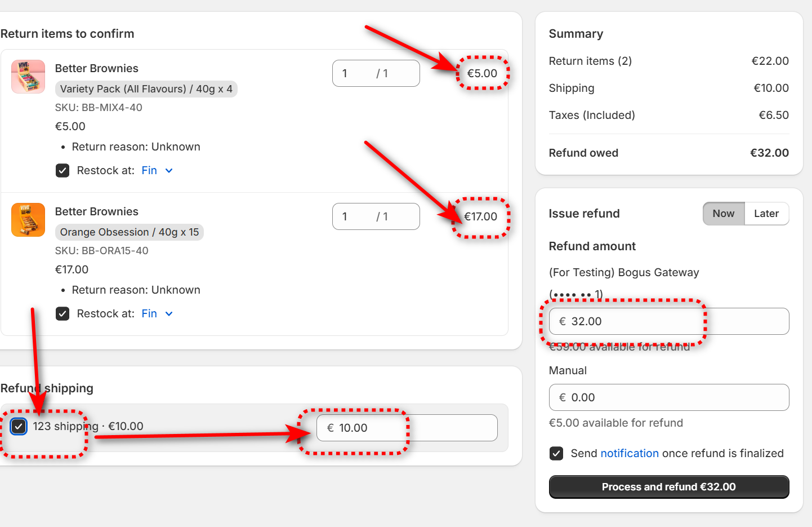Click the Variety Pack brownies product thumbnail
The width and height of the screenshot is (812, 527).
(28, 77)
